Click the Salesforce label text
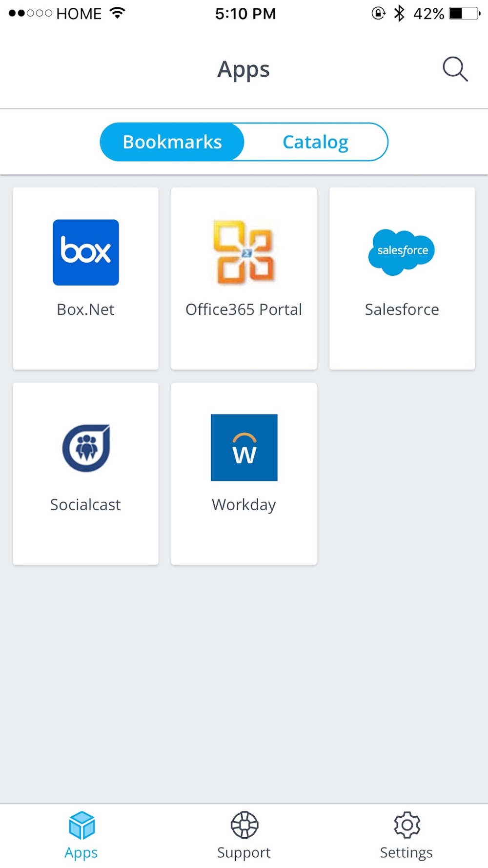Image resolution: width=488 pixels, height=868 pixels. [x=402, y=310]
